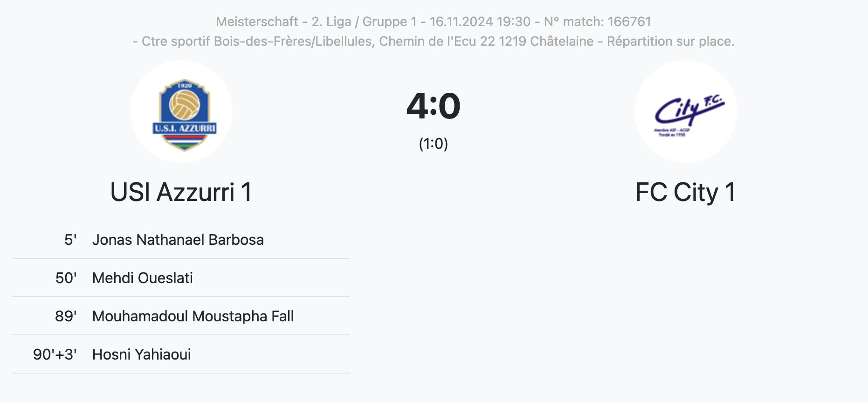Open the FC City 1 team name
This screenshot has height=402, width=868.
coord(685,192)
